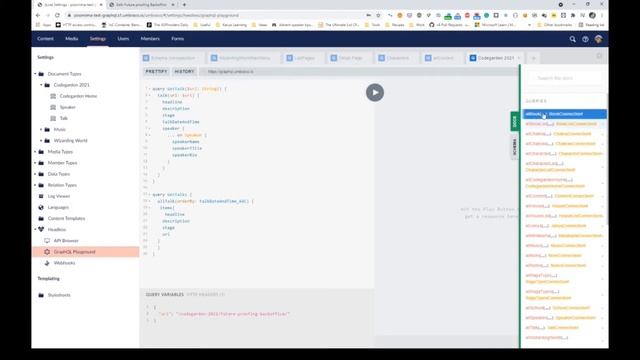The height and width of the screenshot is (360, 640).
Task: Switch to the HTTP HEADERS panel
Action: click(205, 294)
